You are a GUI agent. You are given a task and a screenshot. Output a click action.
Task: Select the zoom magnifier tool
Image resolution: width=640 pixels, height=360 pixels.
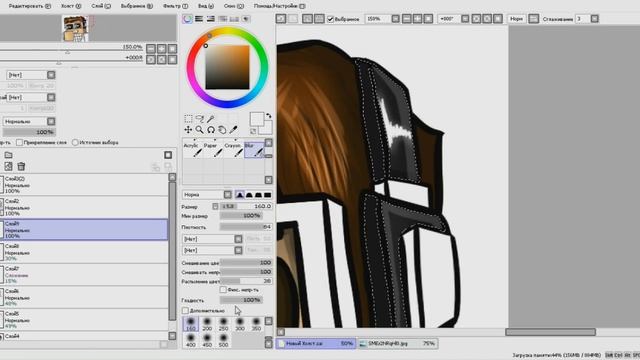click(200, 130)
